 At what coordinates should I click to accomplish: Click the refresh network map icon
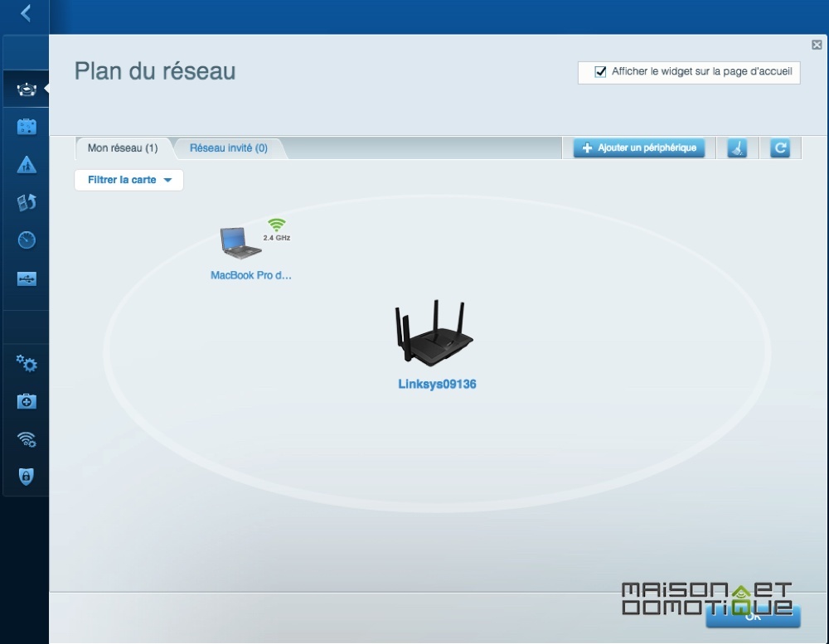coord(780,148)
